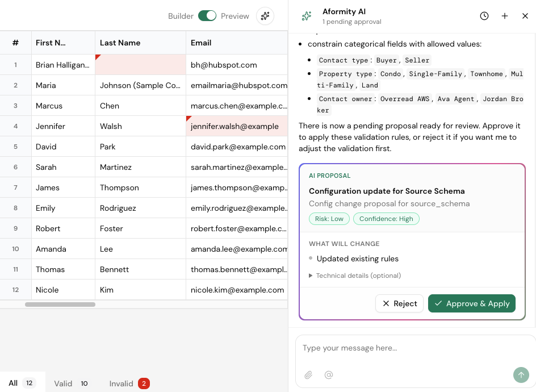Viewport: 536px width, 392px height.
Task: Click the Confidence: High badge
Action: [x=386, y=219]
